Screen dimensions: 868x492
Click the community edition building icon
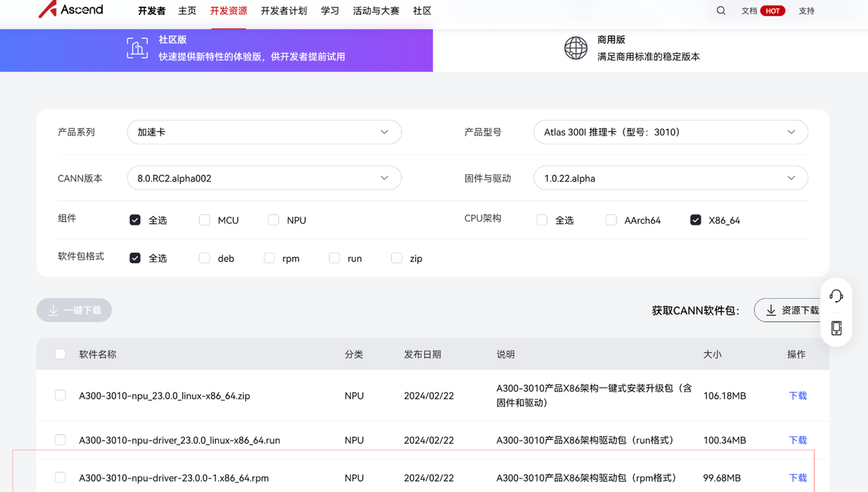click(x=137, y=48)
